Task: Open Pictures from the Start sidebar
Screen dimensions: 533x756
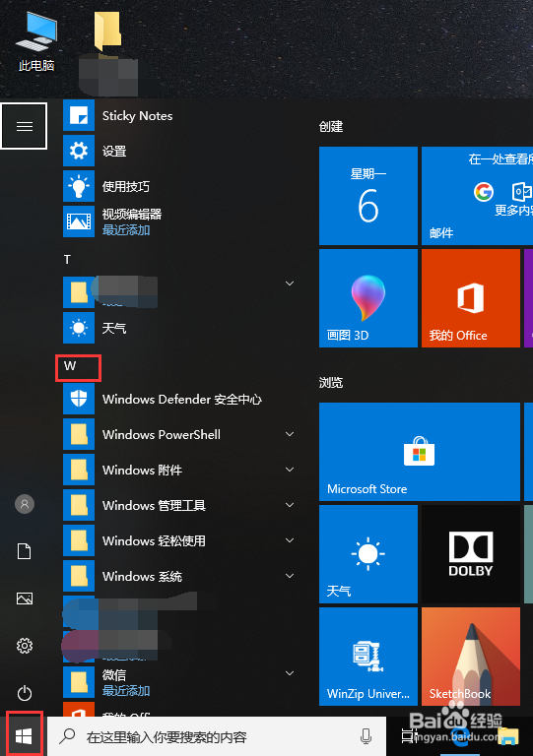Action: click(24, 598)
